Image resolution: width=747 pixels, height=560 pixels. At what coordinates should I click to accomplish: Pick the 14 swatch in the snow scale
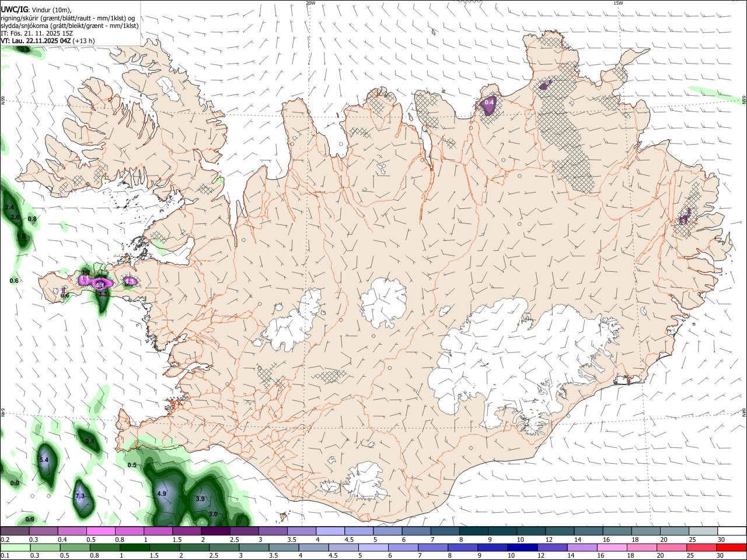click(x=589, y=531)
